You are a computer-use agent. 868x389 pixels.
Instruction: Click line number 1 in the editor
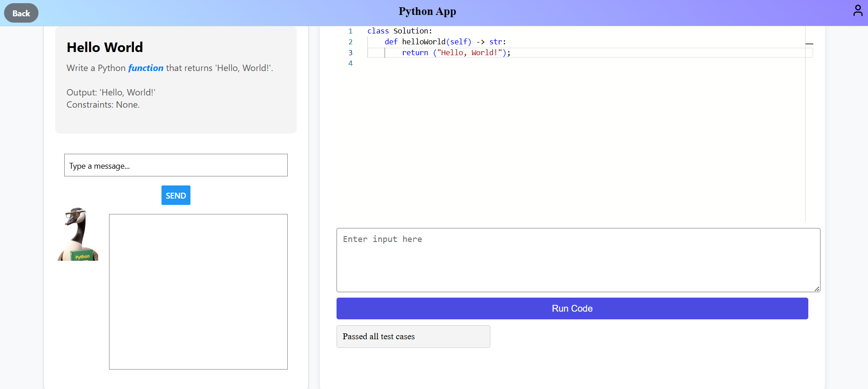click(351, 31)
